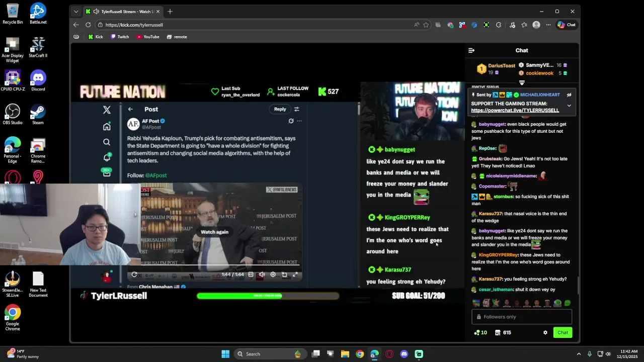Open New Text Document on desktop
This screenshot has width=644, height=362.
[38, 285]
